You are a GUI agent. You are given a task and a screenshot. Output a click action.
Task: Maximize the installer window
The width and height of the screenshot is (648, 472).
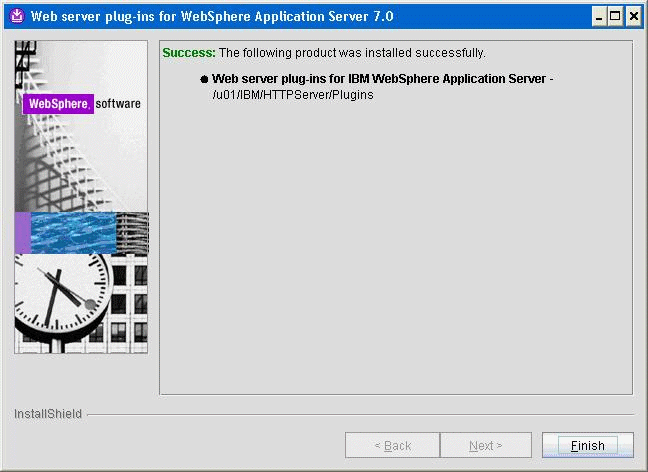tap(615, 17)
